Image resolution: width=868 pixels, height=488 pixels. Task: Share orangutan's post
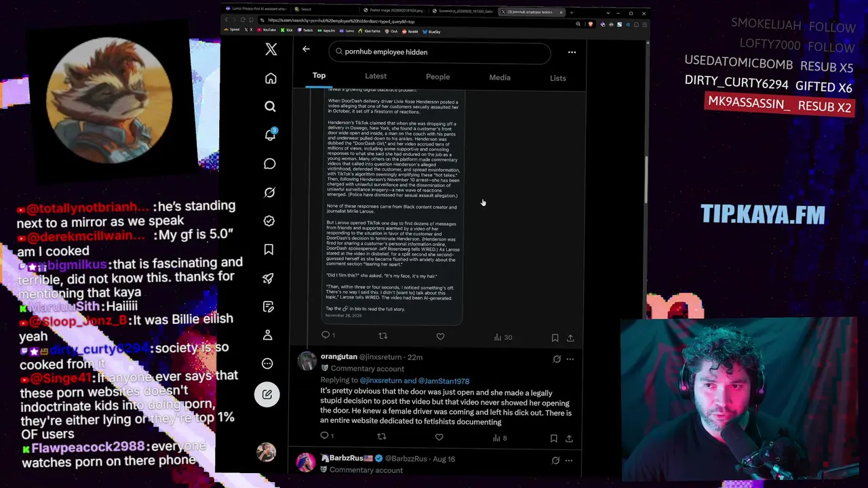point(569,439)
